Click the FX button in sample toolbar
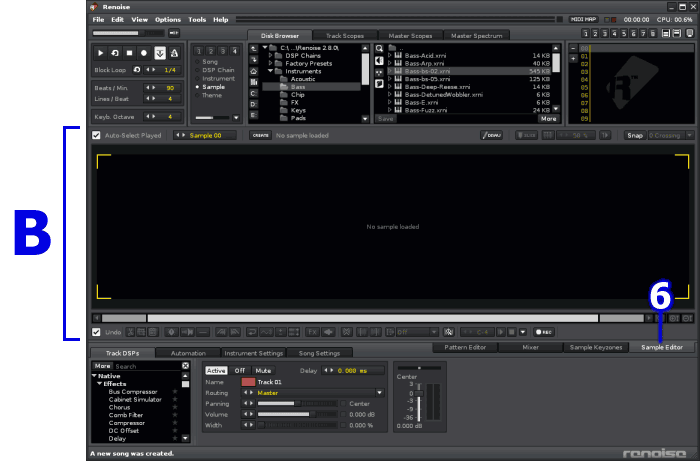 point(312,332)
